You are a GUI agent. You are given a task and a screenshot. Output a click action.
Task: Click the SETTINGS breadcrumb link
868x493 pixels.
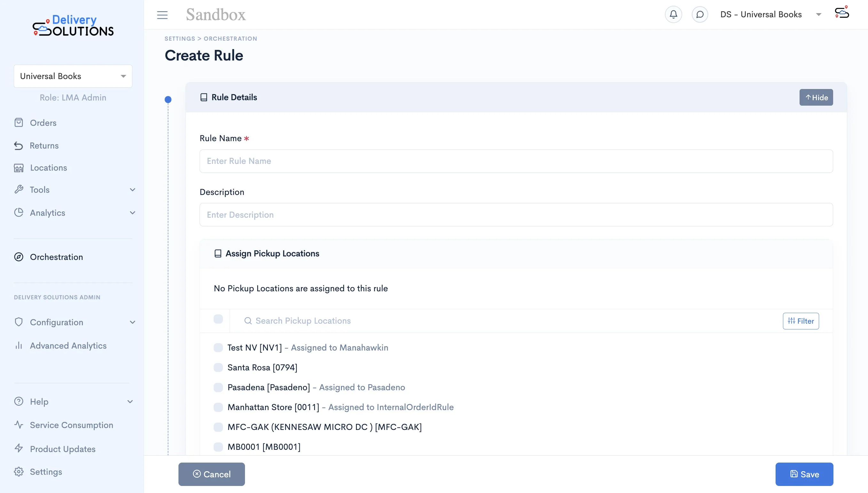(180, 39)
